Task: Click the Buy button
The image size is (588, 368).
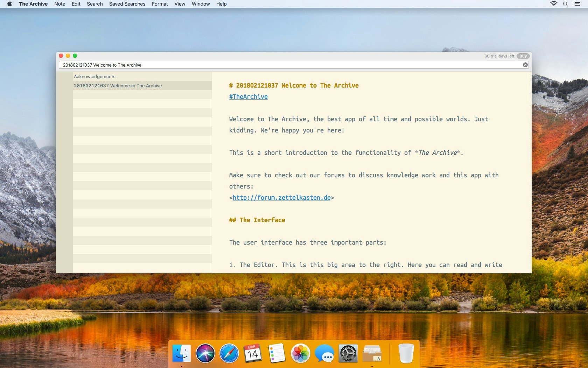Action: [x=523, y=56]
